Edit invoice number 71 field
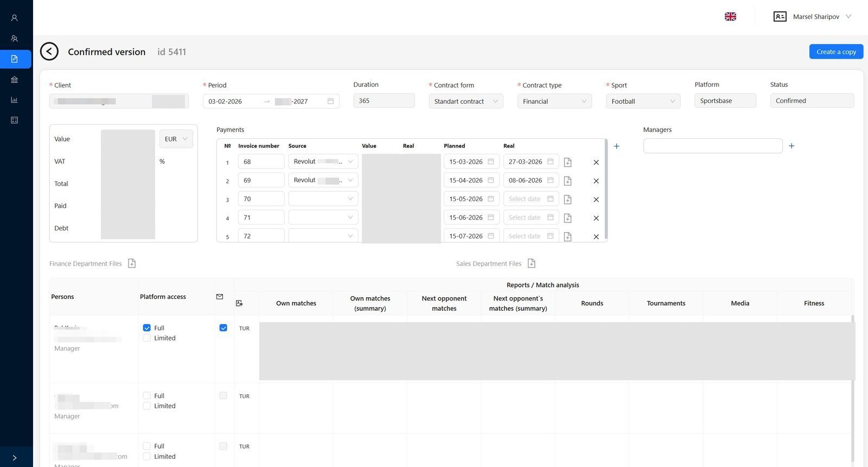Screen dimensions: 868x467 click(261, 217)
